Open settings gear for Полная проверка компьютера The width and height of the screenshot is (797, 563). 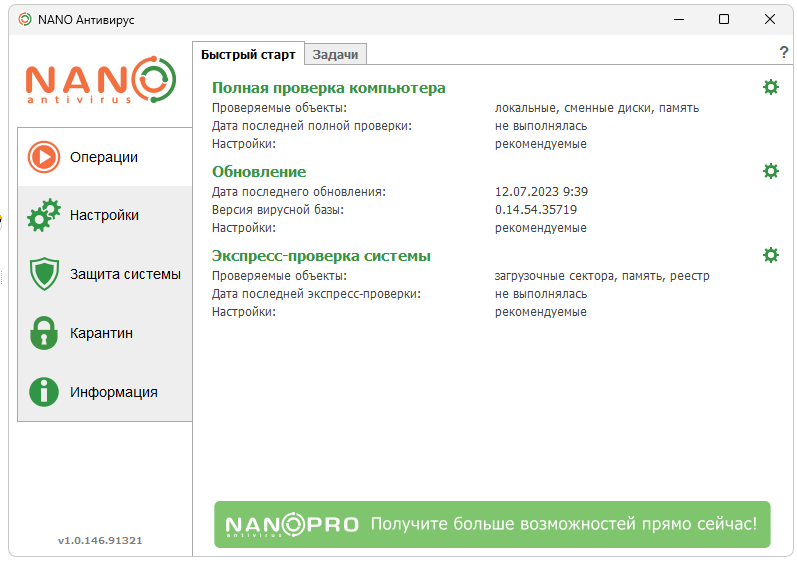click(771, 87)
